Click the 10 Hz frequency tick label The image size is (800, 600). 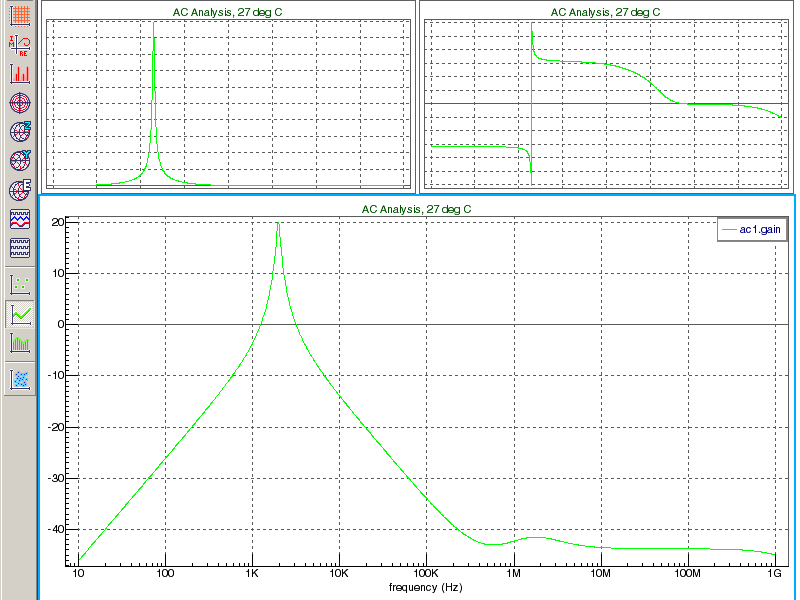[78, 573]
